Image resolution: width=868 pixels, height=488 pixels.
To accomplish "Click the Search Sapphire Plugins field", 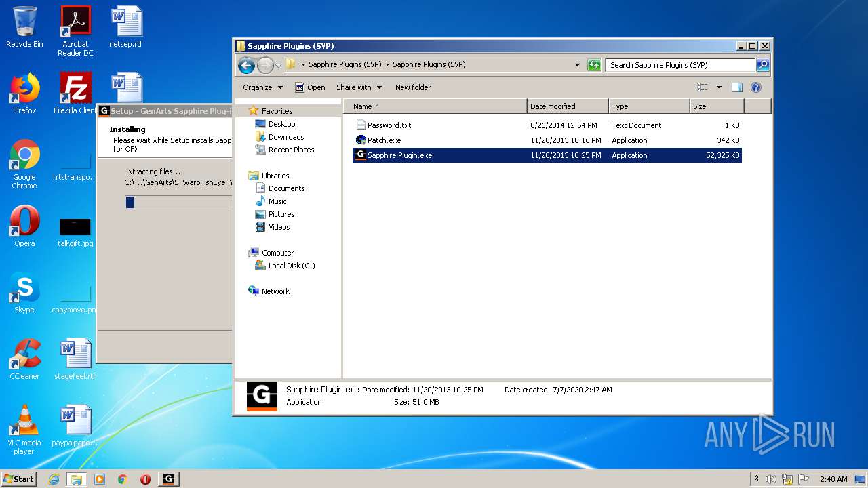I will pyautogui.click(x=680, y=65).
